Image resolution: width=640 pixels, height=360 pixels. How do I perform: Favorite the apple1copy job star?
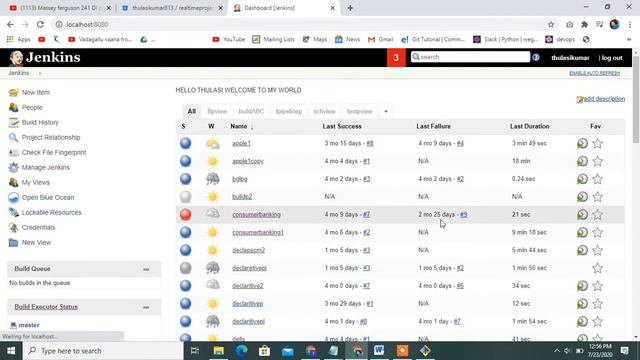coord(598,161)
